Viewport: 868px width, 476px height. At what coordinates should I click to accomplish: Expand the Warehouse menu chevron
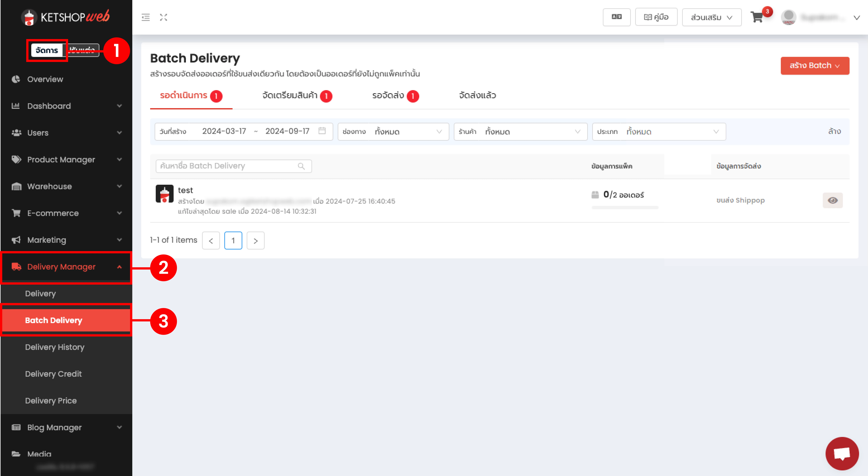(119, 186)
